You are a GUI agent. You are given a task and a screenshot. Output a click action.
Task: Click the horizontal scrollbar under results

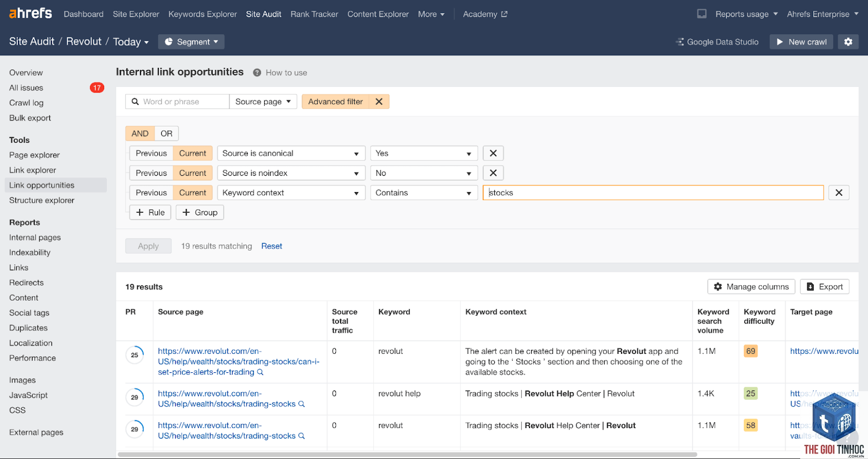coord(407,455)
